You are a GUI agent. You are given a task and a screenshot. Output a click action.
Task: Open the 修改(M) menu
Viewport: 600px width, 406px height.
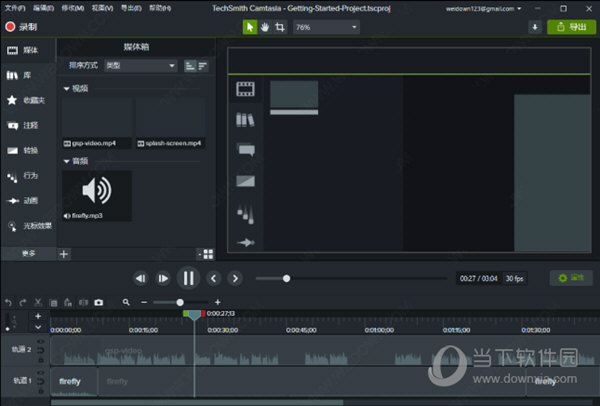(73, 8)
